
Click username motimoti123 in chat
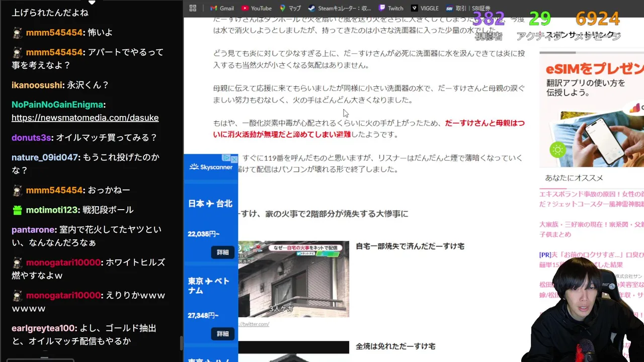(52, 210)
